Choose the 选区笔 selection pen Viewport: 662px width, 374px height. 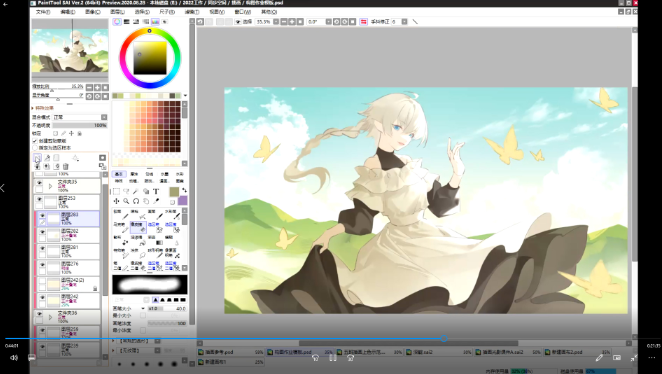(x=155, y=227)
